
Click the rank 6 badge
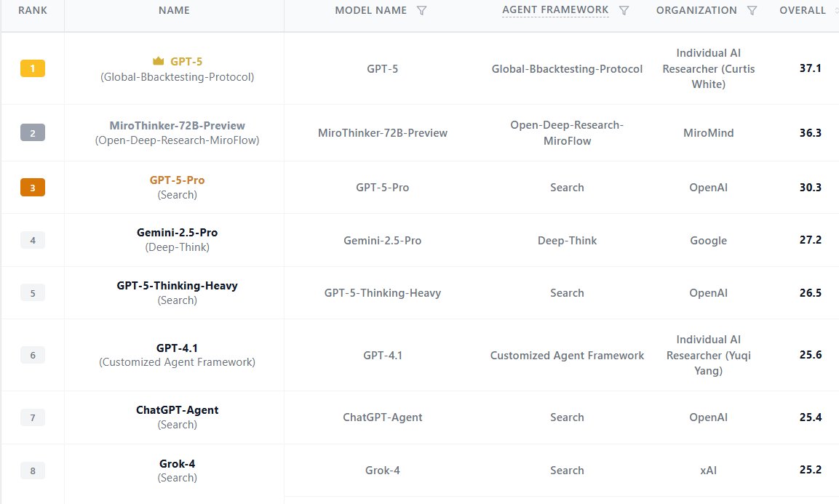coord(33,355)
